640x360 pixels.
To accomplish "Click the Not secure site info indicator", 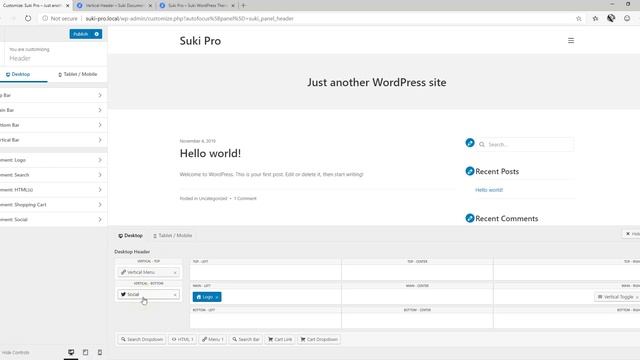I will coord(60,18).
